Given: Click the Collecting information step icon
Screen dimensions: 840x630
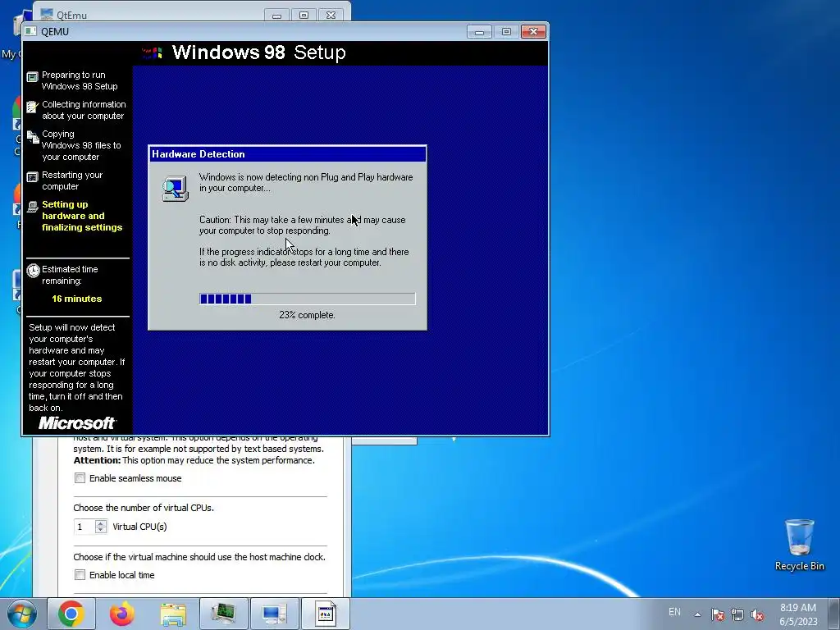Looking at the screenshot, I should pyautogui.click(x=33, y=107).
